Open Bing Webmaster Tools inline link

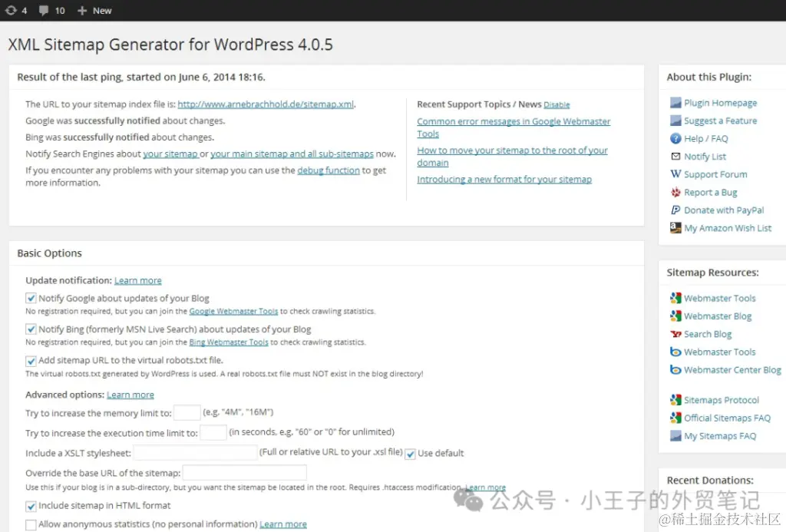tap(229, 342)
